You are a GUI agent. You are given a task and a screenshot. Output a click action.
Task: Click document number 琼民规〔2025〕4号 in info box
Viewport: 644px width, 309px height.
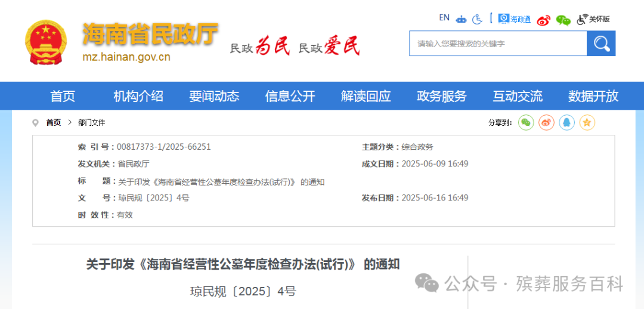pos(154,198)
